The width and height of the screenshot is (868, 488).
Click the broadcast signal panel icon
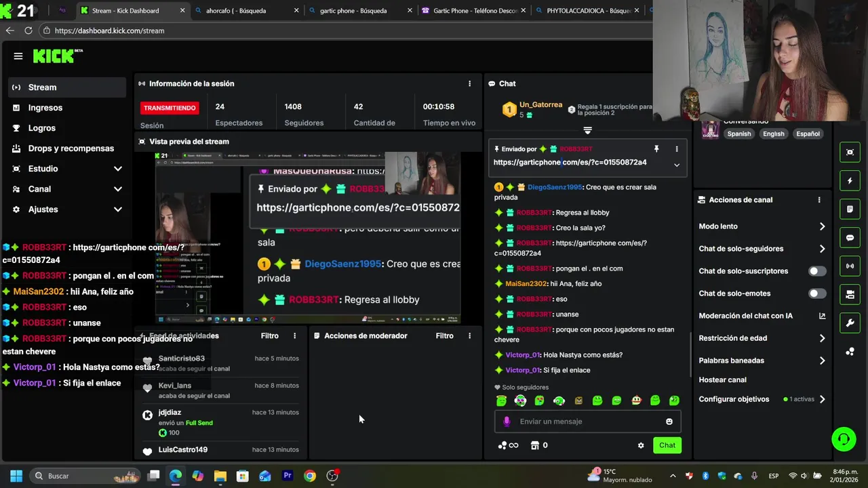point(850,266)
